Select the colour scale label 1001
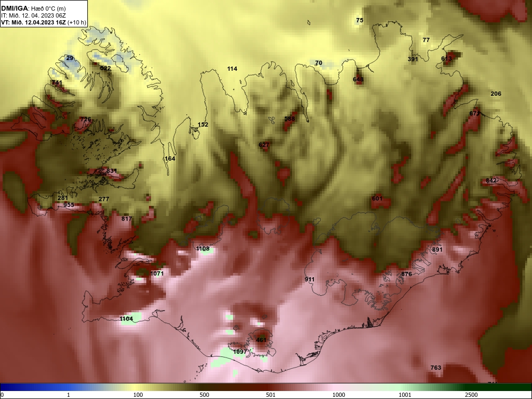 405,395
